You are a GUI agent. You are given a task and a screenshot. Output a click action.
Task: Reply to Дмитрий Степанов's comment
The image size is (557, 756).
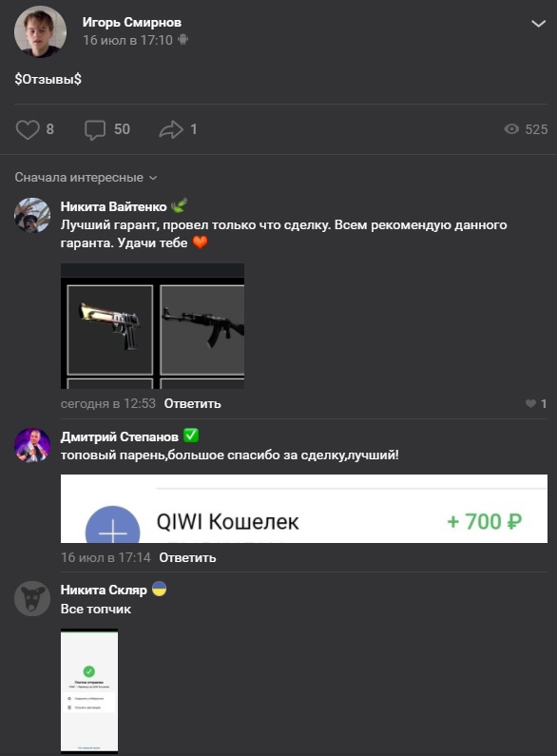[187, 557]
